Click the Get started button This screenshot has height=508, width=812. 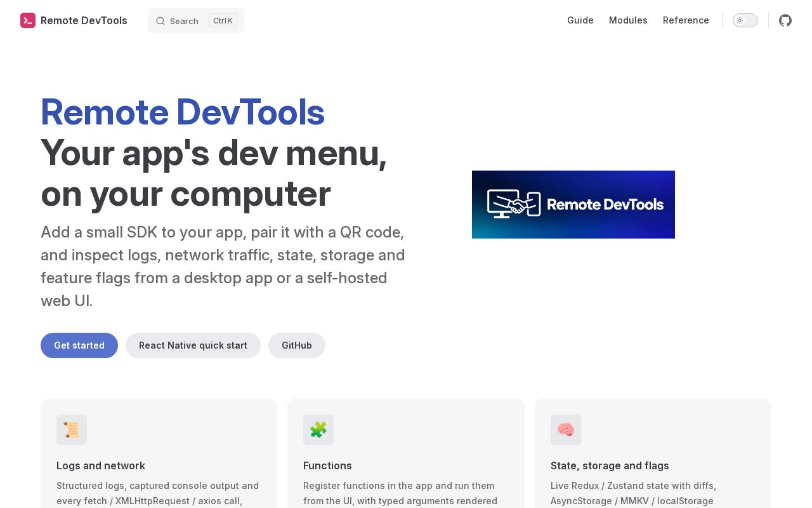point(79,345)
